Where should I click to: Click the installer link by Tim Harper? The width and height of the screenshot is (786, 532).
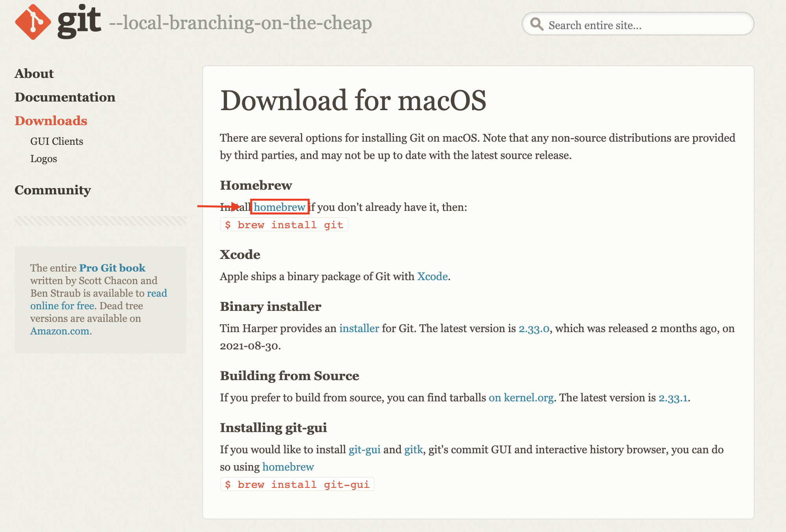click(x=359, y=329)
